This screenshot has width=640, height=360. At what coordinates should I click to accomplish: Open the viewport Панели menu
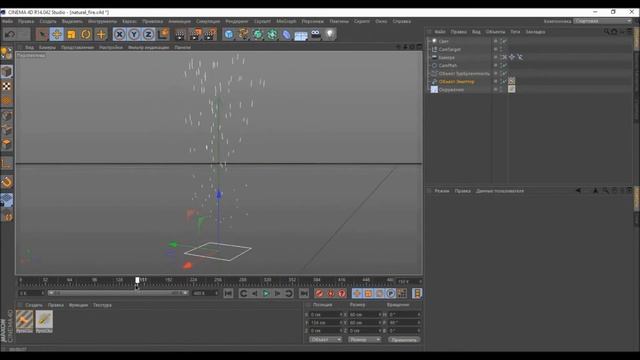(182, 47)
